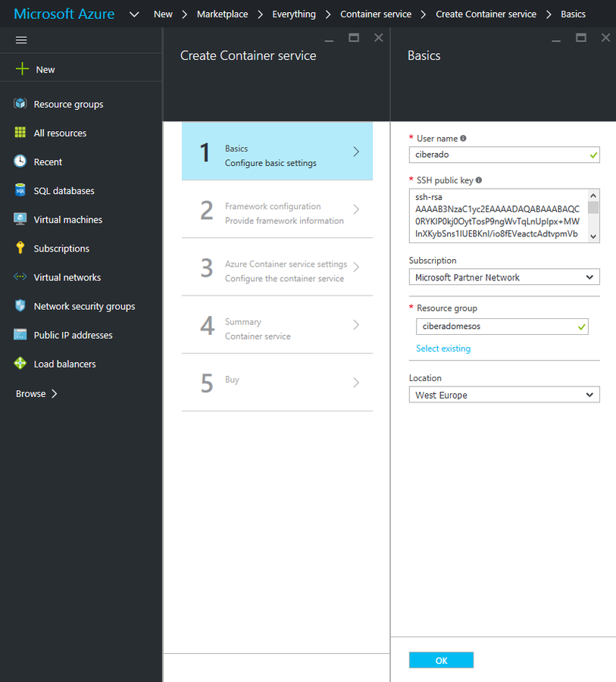The image size is (616, 682).
Task: Go to Marketplace in the breadcrumb
Action: pyautogui.click(x=222, y=14)
